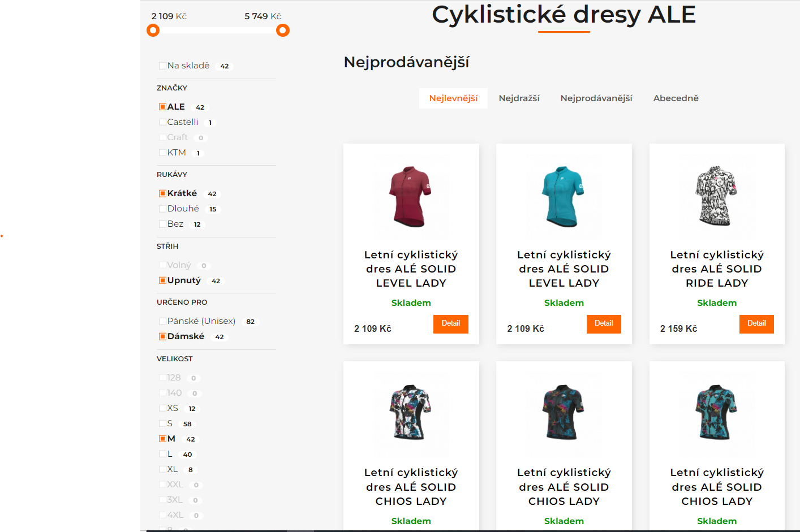This screenshot has height=532, width=800.
Task: Click the maximum price slider handle
Action: pyautogui.click(x=283, y=31)
